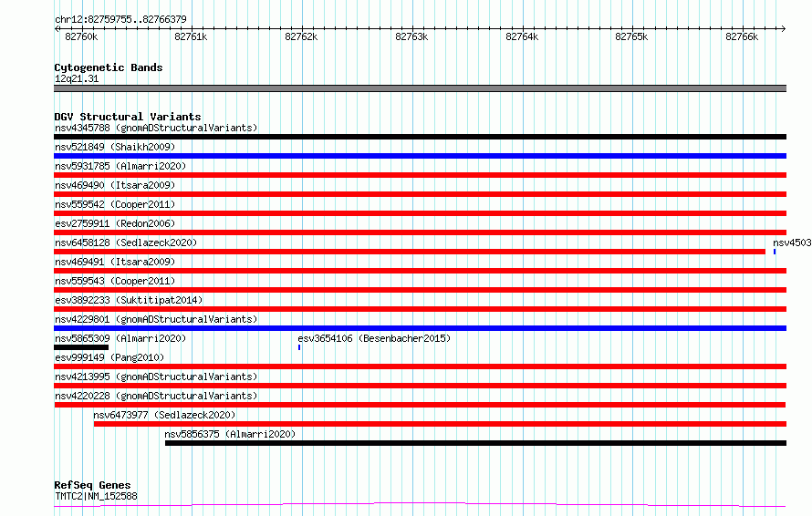Click the red nsv6458128 variant bar
812x516 pixels.
point(410,252)
